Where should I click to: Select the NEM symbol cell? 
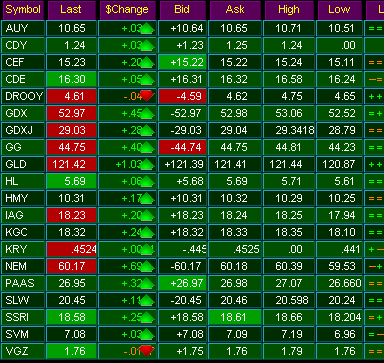(x=23, y=266)
